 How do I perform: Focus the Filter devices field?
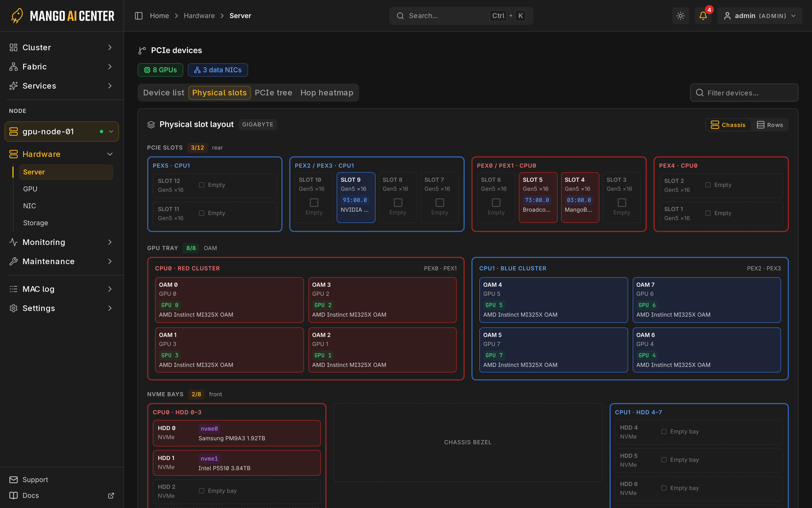744,93
